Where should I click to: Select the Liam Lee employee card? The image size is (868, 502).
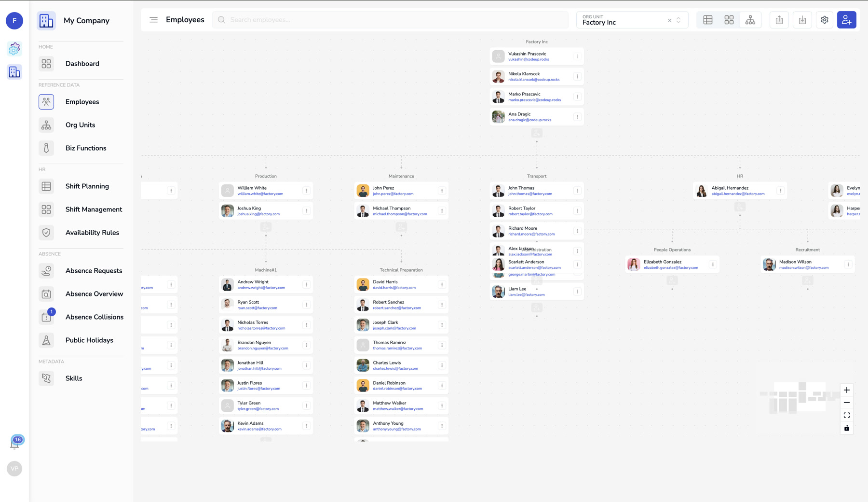click(537, 292)
